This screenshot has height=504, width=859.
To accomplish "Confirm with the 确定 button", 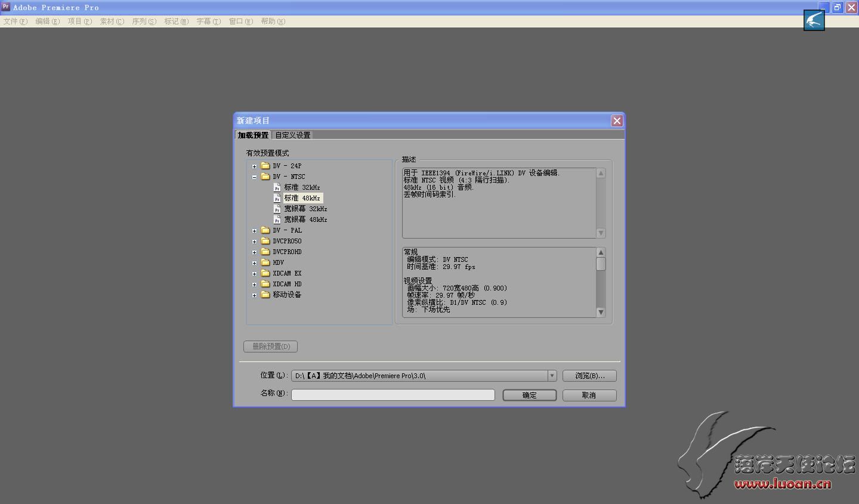I will click(530, 395).
